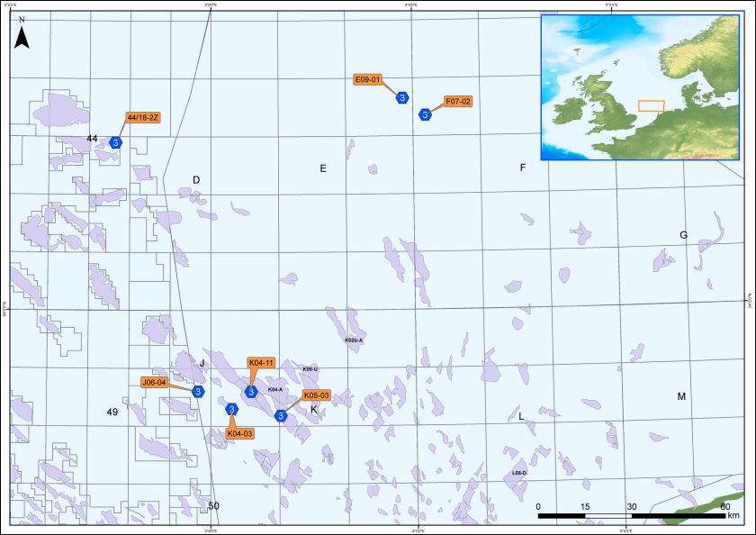Click the kilometre scale bar
Screen dimensions: 756x535
pos(631,516)
